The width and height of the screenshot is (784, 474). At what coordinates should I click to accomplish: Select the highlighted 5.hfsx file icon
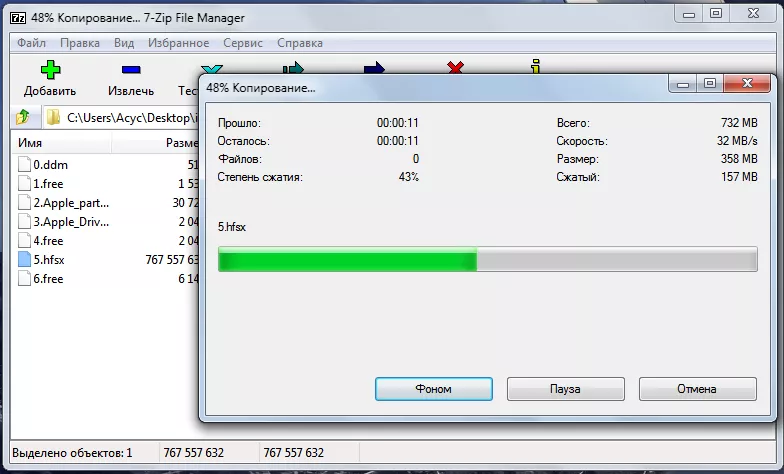click(x=24, y=259)
